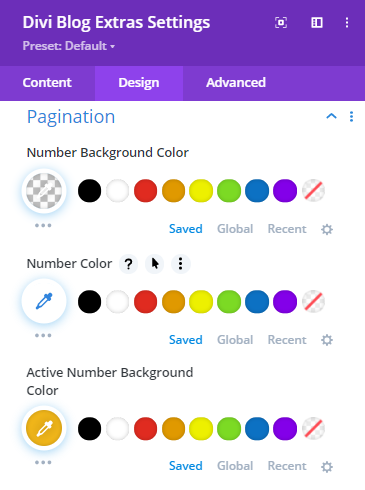Viewport: 365px width, 490px height.
Task: Switch to the Advanced tab
Action: pos(236,83)
